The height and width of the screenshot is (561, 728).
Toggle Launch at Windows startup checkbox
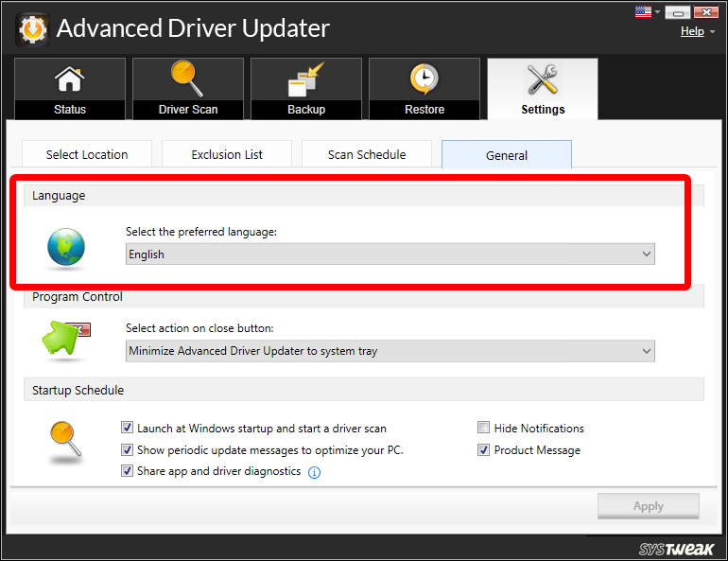pos(127,428)
